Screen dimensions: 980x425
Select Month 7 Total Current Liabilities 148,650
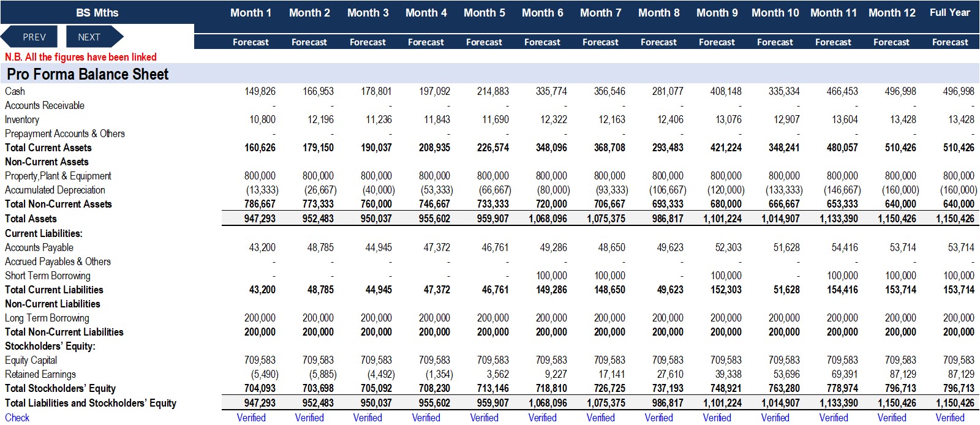(x=609, y=290)
